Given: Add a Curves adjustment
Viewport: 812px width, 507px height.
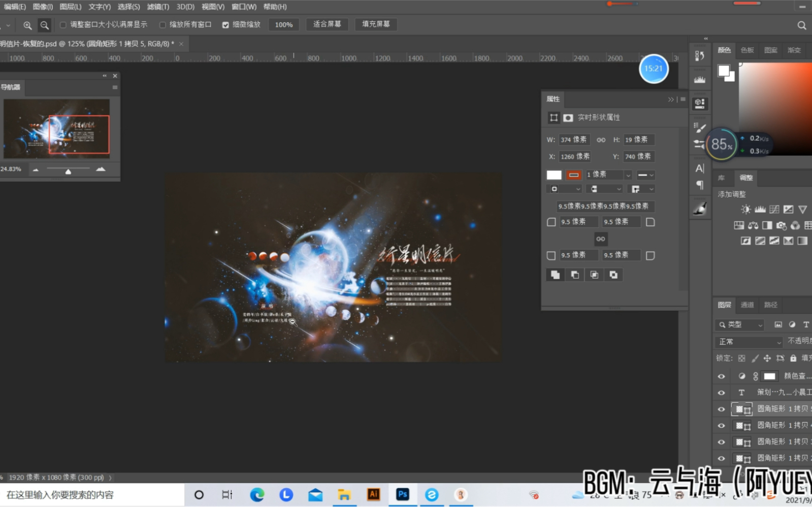Looking at the screenshot, I should coord(774,209).
